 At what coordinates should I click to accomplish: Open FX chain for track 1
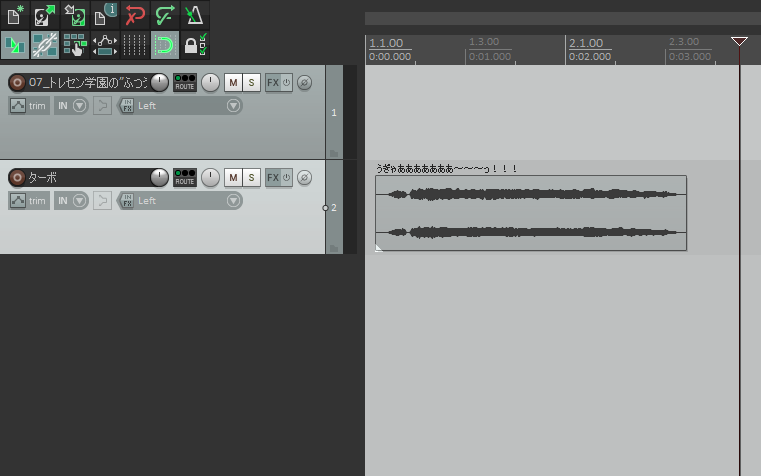click(273, 82)
